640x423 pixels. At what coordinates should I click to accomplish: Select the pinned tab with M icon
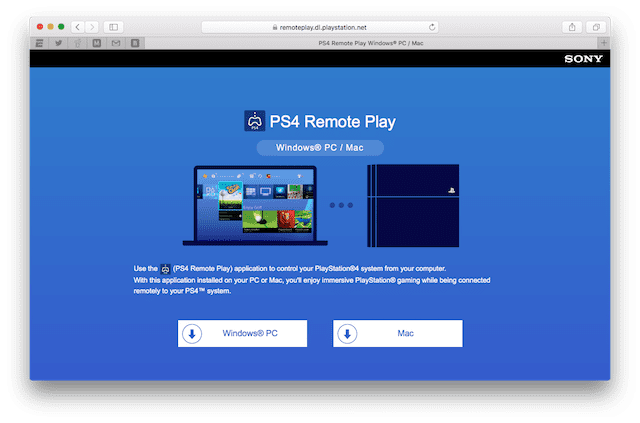(x=96, y=44)
